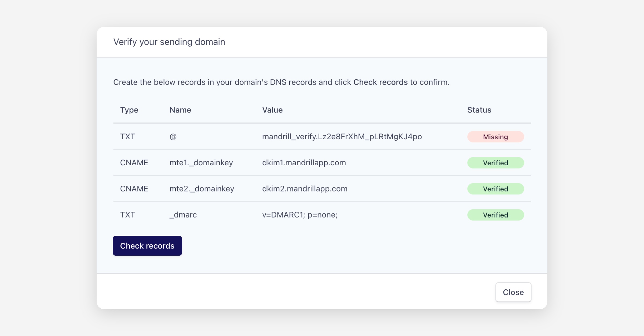Click the v=DMARC1; p=none; value
Screen dimensions: 644x336
[x=299, y=215]
